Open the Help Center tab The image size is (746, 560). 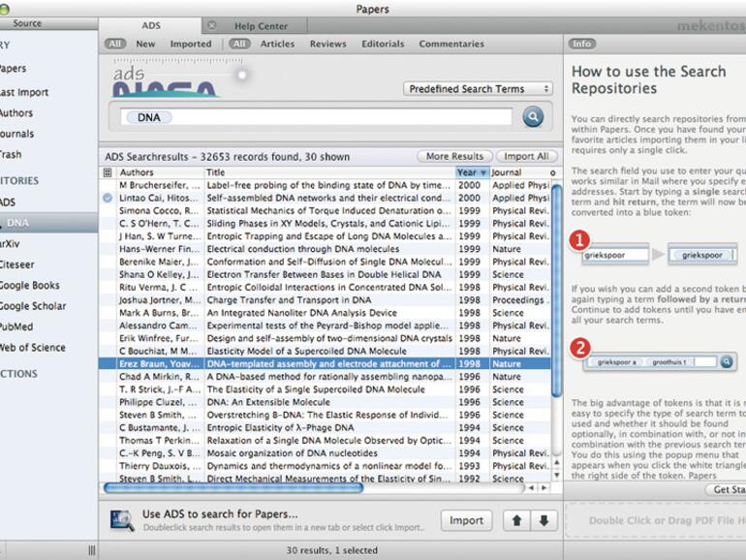click(261, 26)
